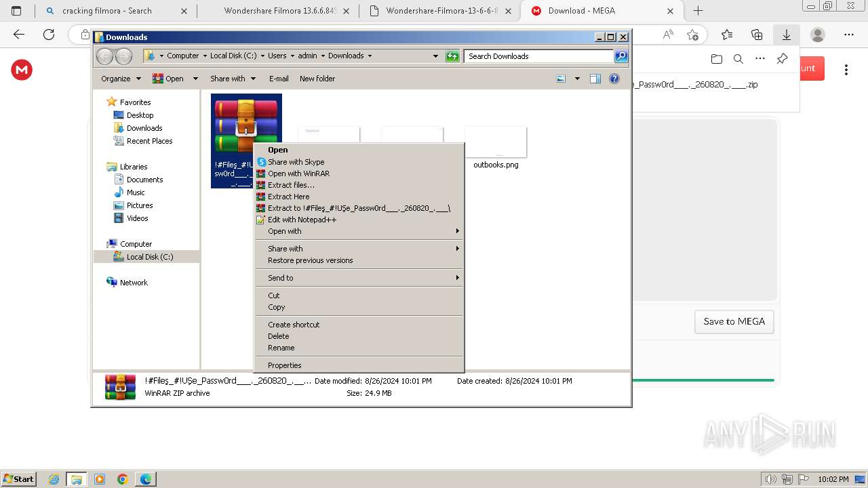Select Edit with Notepad++
The image size is (868, 488).
(302, 220)
